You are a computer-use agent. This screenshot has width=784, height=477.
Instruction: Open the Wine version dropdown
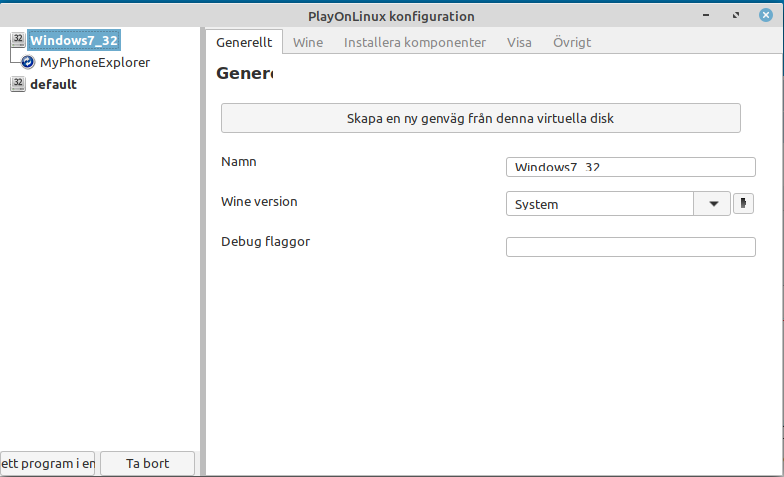coord(618,204)
